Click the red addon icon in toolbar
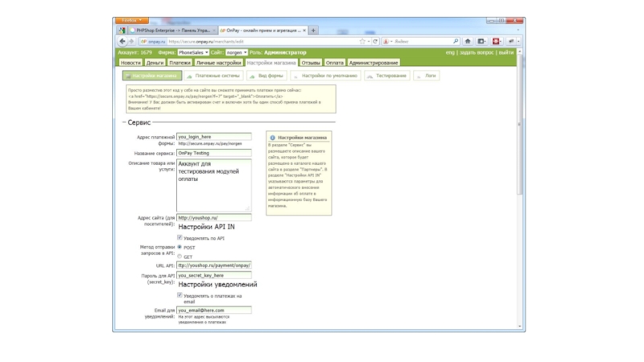 coord(496,41)
